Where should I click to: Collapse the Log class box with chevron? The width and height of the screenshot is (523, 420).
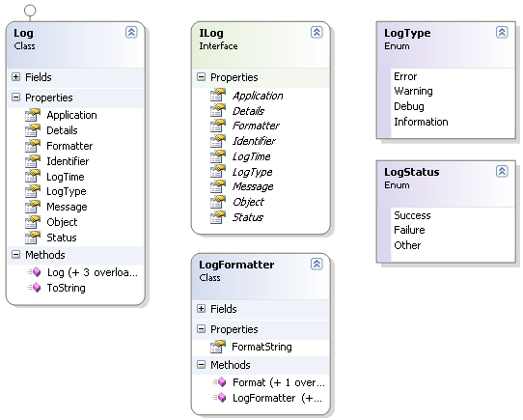(x=131, y=33)
